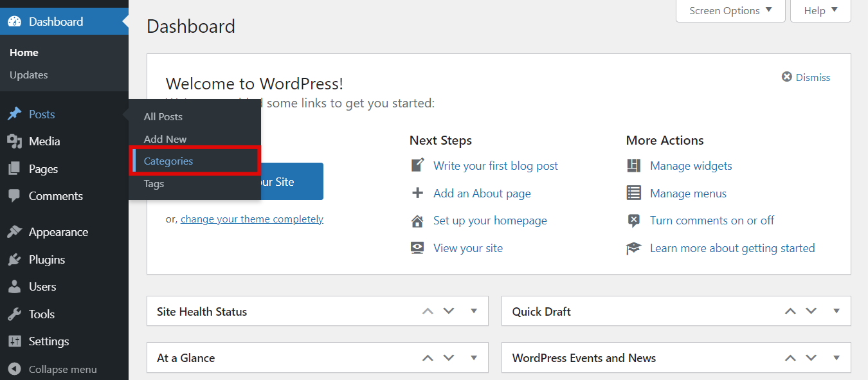Select Categories from the Posts submenu

pyautogui.click(x=168, y=161)
